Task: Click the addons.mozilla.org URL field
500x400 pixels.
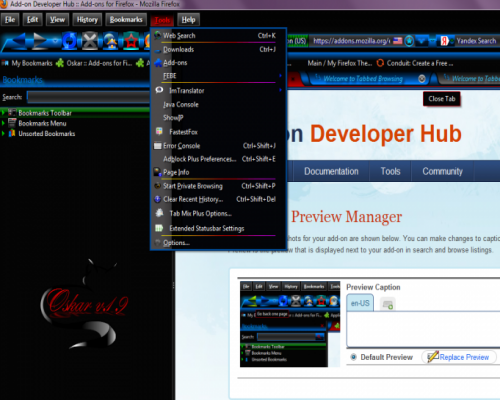Action: pos(351,41)
